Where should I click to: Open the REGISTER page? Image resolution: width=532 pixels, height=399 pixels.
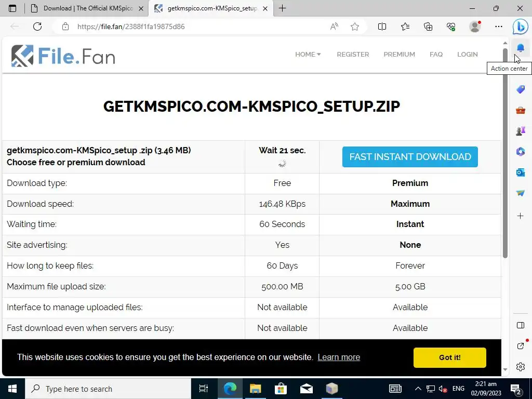[353, 54]
